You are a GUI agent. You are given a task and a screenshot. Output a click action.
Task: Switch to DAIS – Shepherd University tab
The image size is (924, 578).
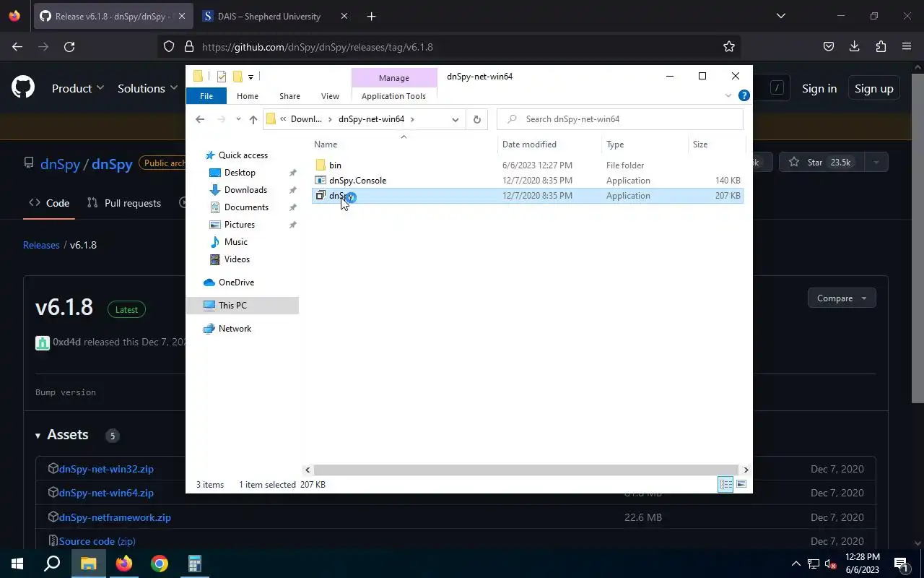point(275,16)
